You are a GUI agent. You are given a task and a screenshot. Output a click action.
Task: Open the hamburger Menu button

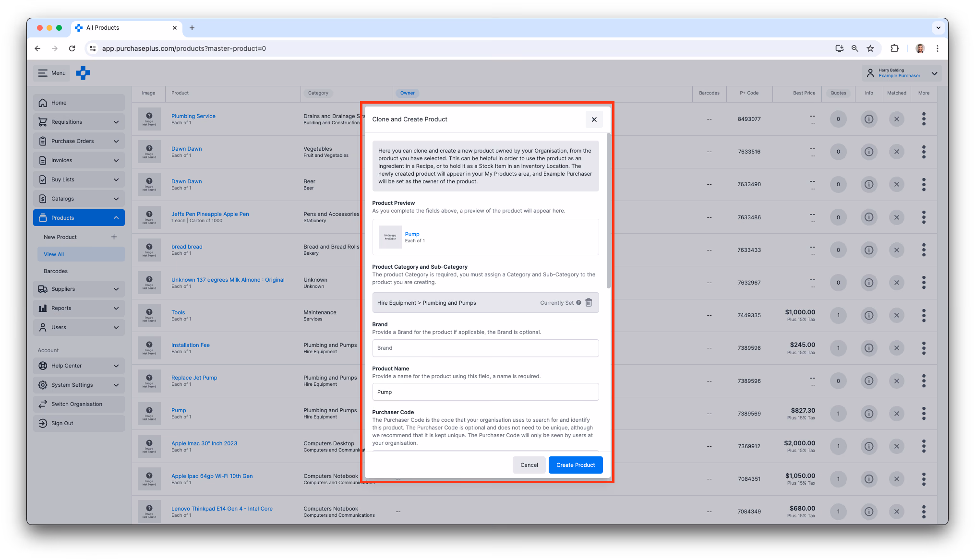tap(52, 73)
